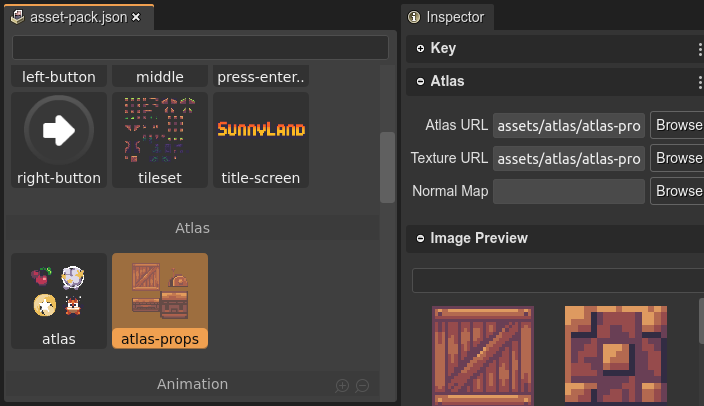This screenshot has width=704, height=406.
Task: Select the press-enter asset
Action: pos(261,76)
